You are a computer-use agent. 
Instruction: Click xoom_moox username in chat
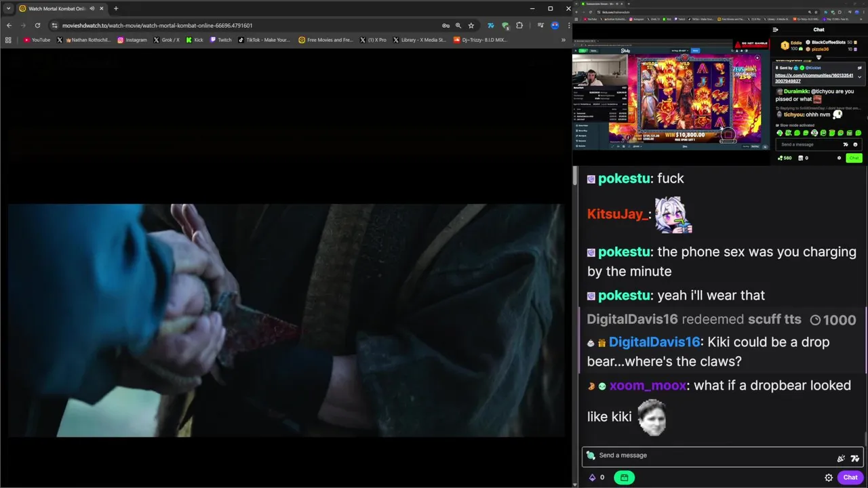648,386
